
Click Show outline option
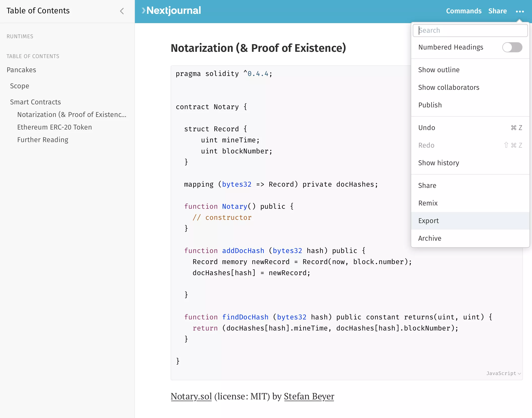pyautogui.click(x=439, y=70)
